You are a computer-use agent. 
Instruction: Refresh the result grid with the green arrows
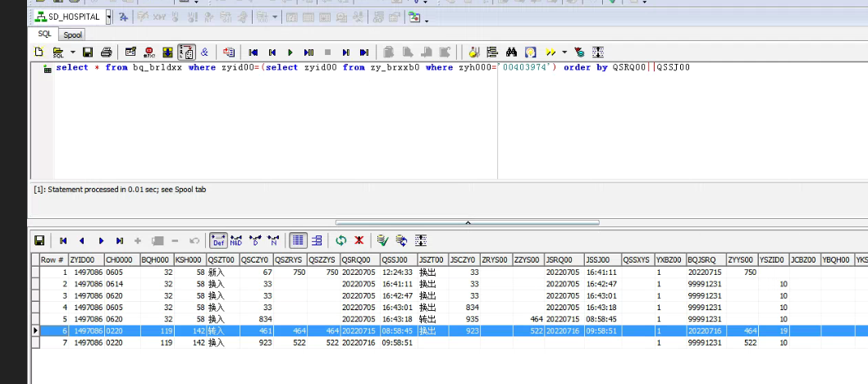340,240
